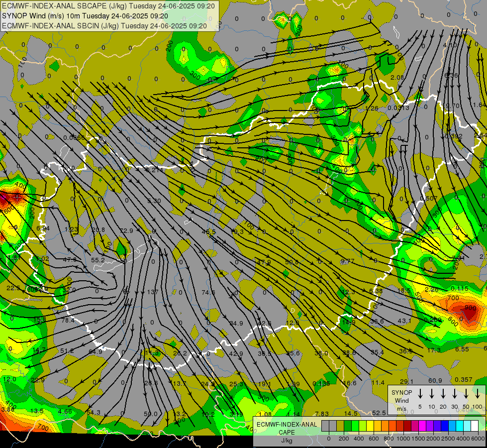Image resolution: width=487 pixels, height=448 pixels.
Task: Click the 64.9 value on the map
Action: click(96, 351)
